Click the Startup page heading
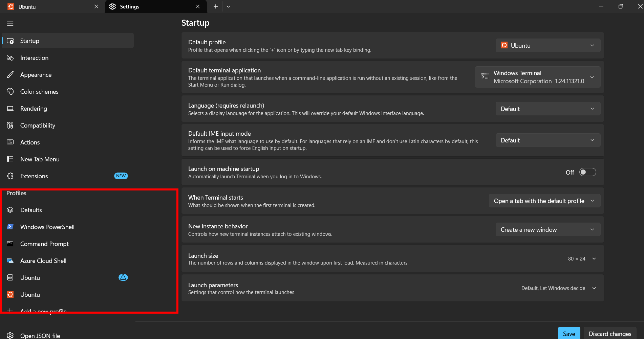Viewport: 644px width, 339px height. (195, 23)
